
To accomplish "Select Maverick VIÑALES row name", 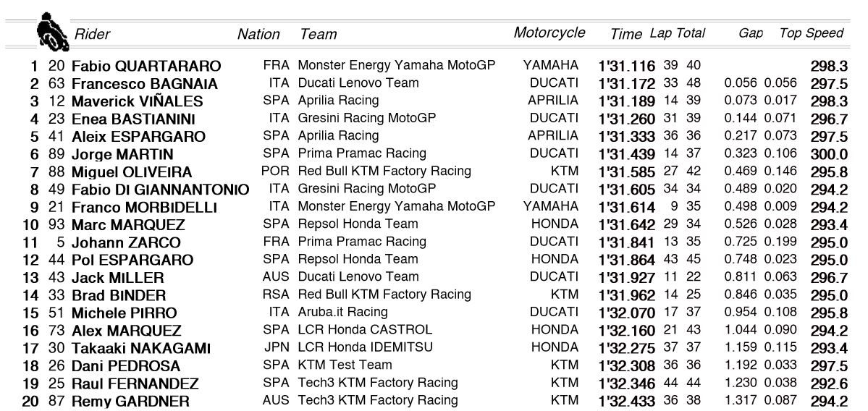I will coord(138,102).
